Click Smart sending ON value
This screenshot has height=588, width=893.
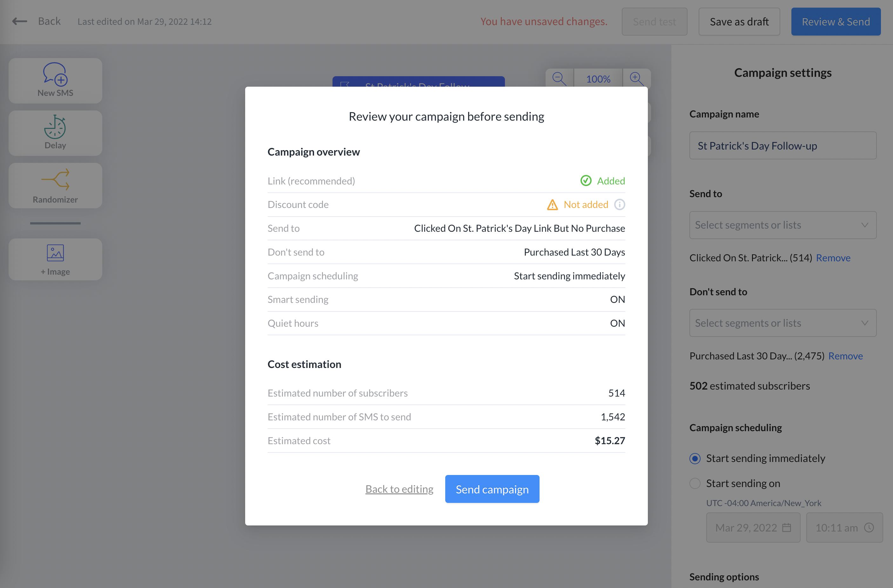[x=617, y=299]
